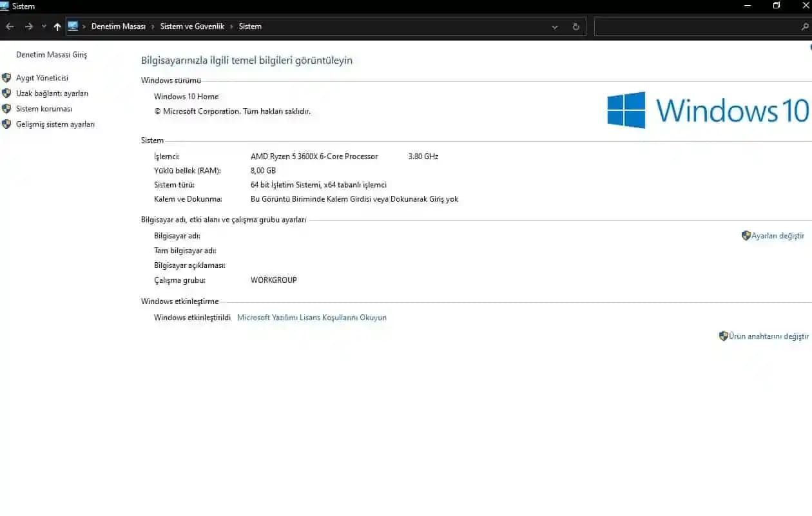Select Sistem ve Güvenlik in the breadcrumb

click(x=193, y=26)
